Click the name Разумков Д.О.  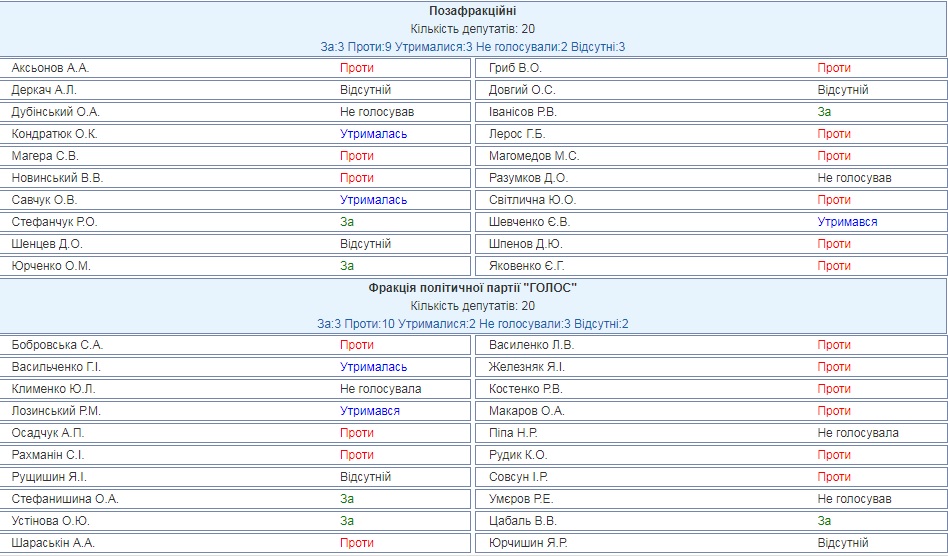click(x=529, y=178)
